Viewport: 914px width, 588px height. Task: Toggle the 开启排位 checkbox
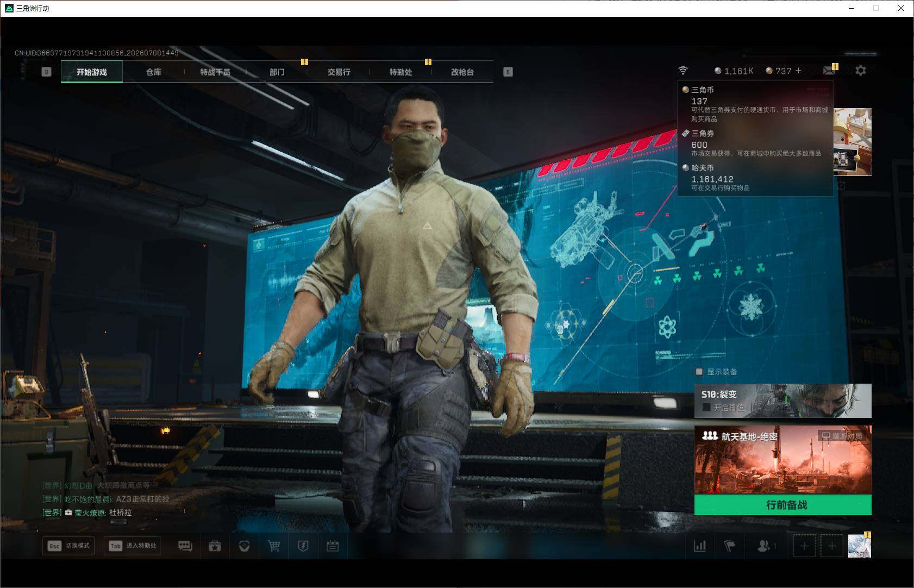(x=706, y=407)
